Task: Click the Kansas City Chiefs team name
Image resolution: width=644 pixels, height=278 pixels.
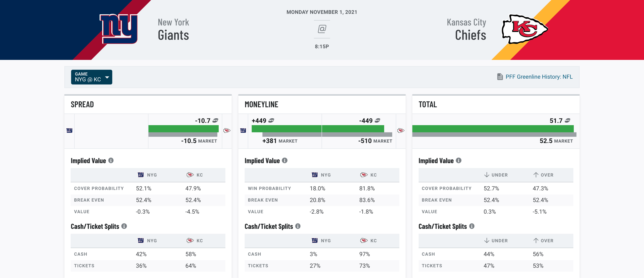Action: (466, 29)
